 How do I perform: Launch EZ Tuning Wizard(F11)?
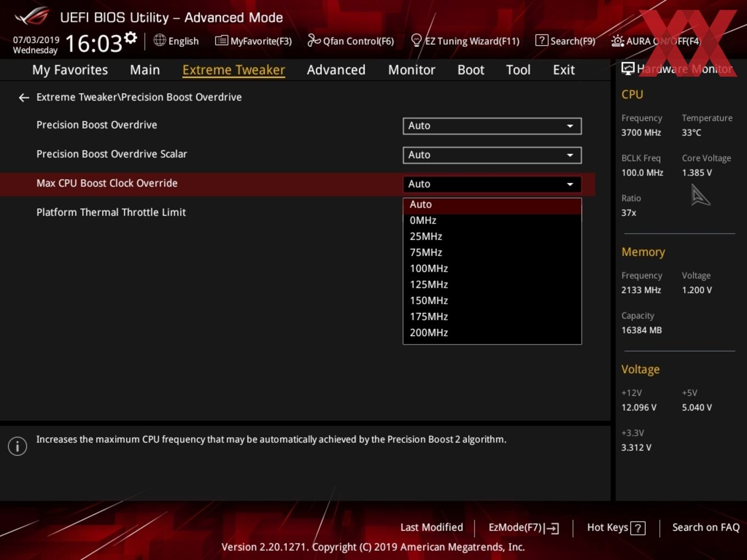click(x=465, y=41)
